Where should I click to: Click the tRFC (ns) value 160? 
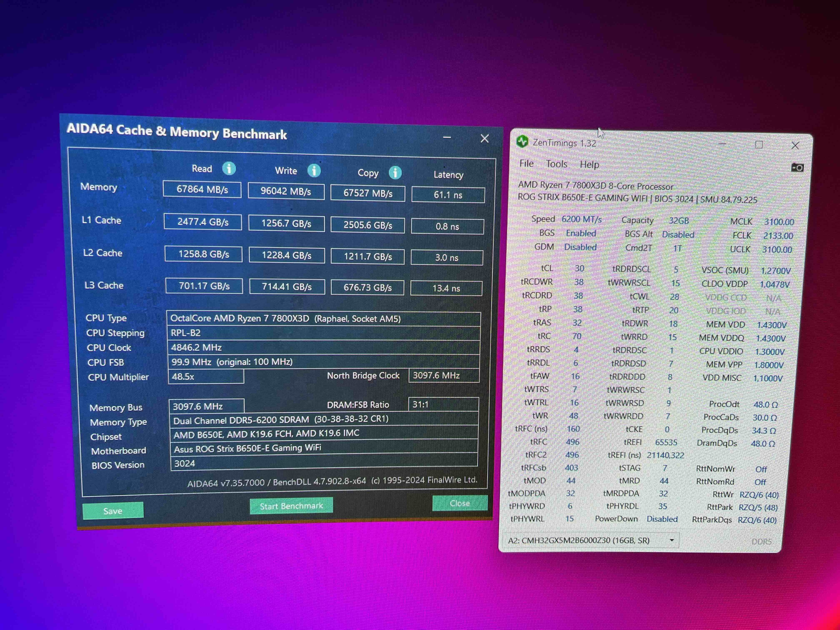pos(573,429)
